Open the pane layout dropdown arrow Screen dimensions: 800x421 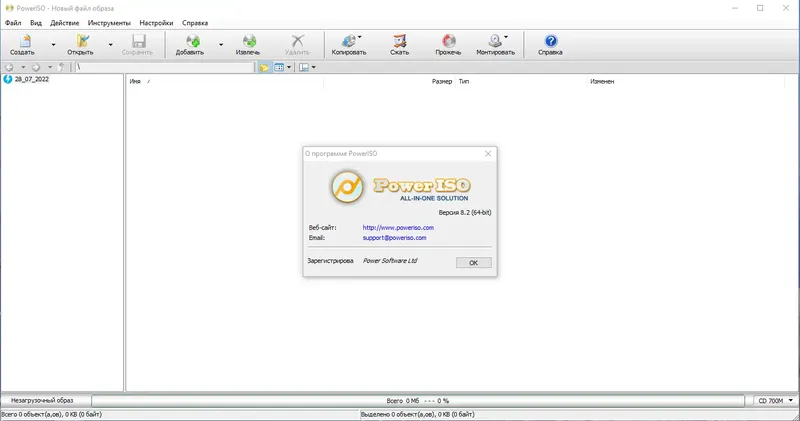click(x=313, y=67)
